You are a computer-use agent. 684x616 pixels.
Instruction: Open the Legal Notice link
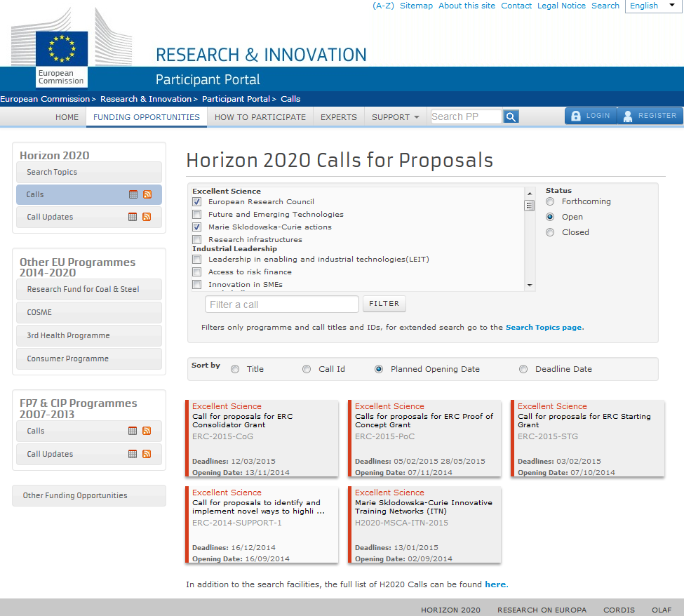[561, 6]
